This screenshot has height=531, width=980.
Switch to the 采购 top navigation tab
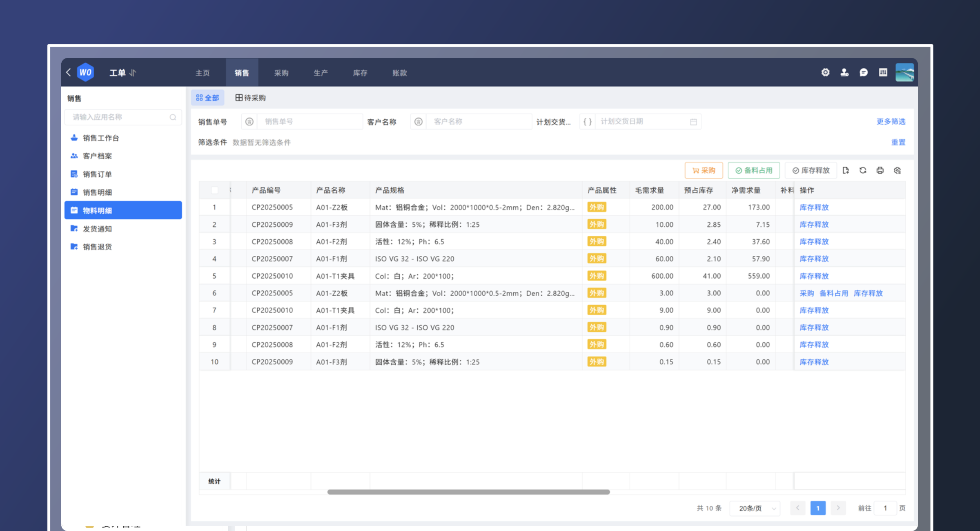tap(281, 73)
